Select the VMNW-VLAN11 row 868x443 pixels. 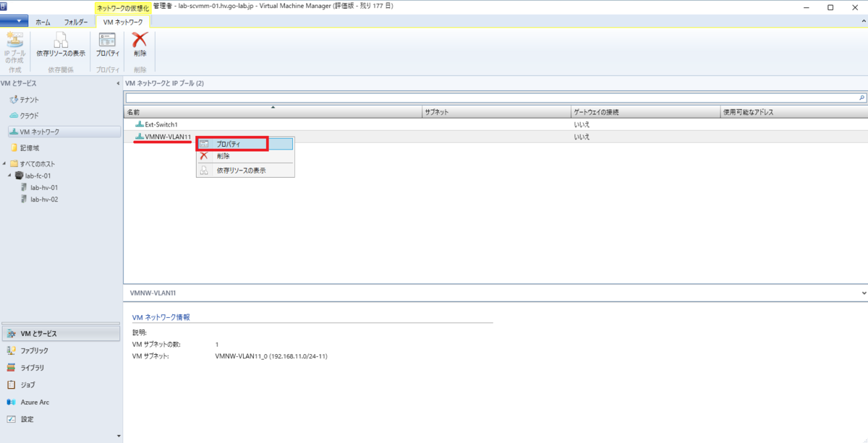pyautogui.click(x=495, y=136)
